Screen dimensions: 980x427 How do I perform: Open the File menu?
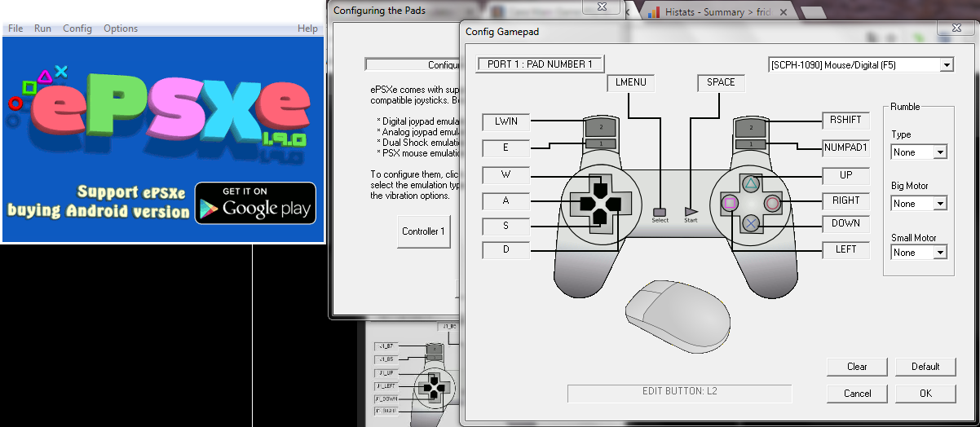[x=15, y=29]
